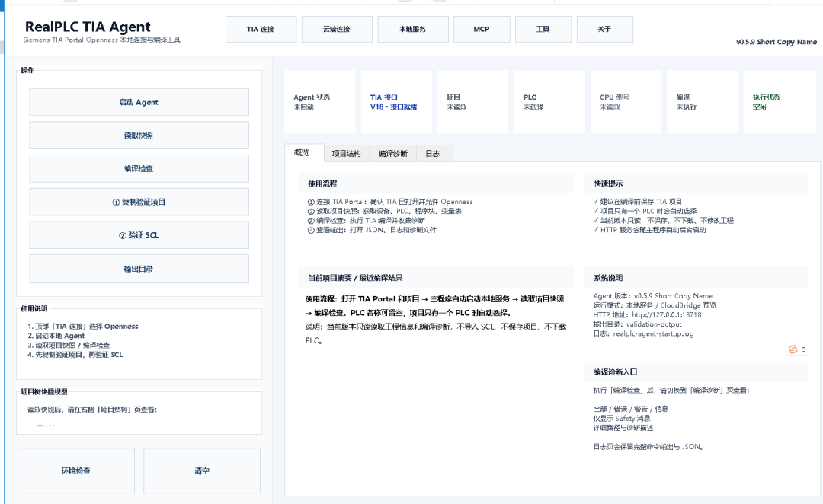Image resolution: width=823 pixels, height=504 pixels.
Task: Click the 系统说明 section heading
Action: click(x=608, y=278)
